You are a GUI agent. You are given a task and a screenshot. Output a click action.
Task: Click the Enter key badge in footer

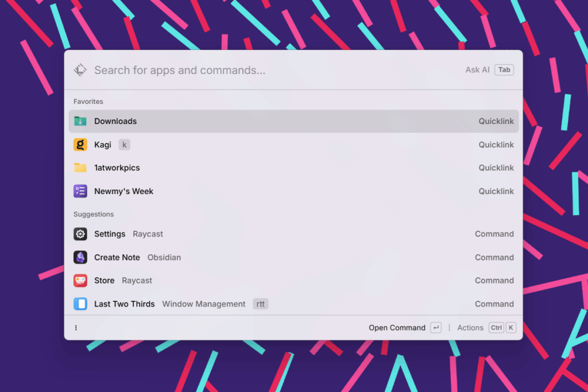436,328
